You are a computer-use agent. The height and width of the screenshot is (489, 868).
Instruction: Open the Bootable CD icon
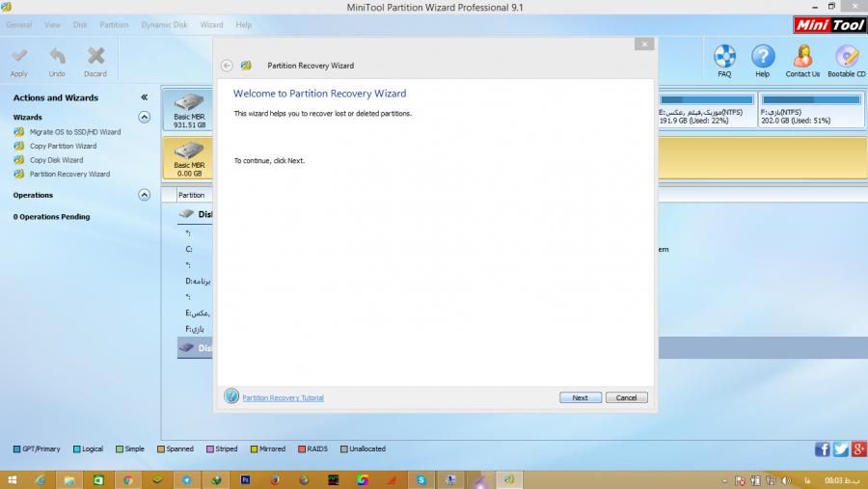(847, 56)
